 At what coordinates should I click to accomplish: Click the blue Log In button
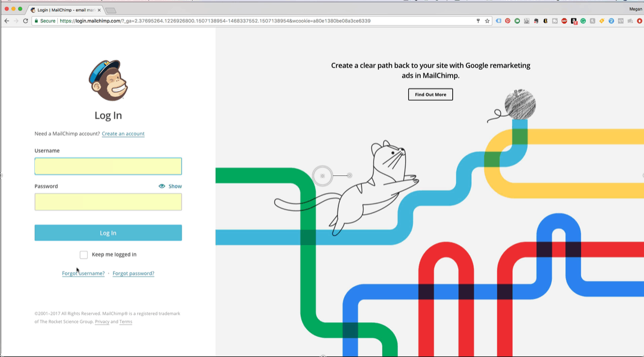pyautogui.click(x=108, y=233)
